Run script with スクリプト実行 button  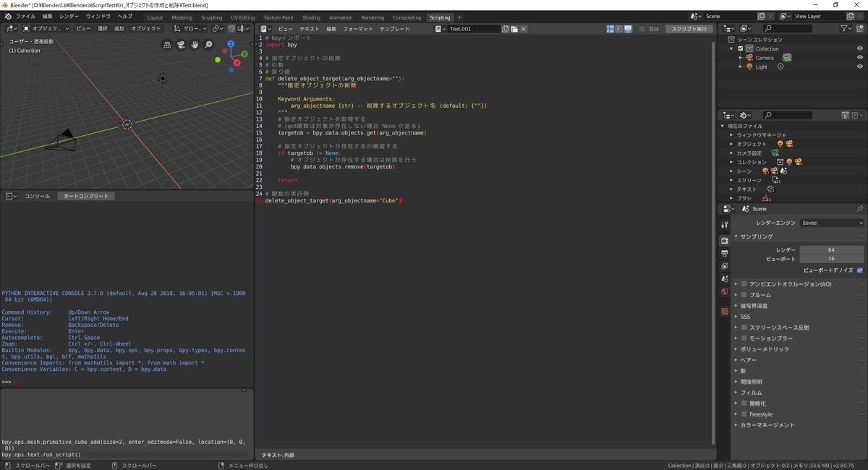[689, 29]
